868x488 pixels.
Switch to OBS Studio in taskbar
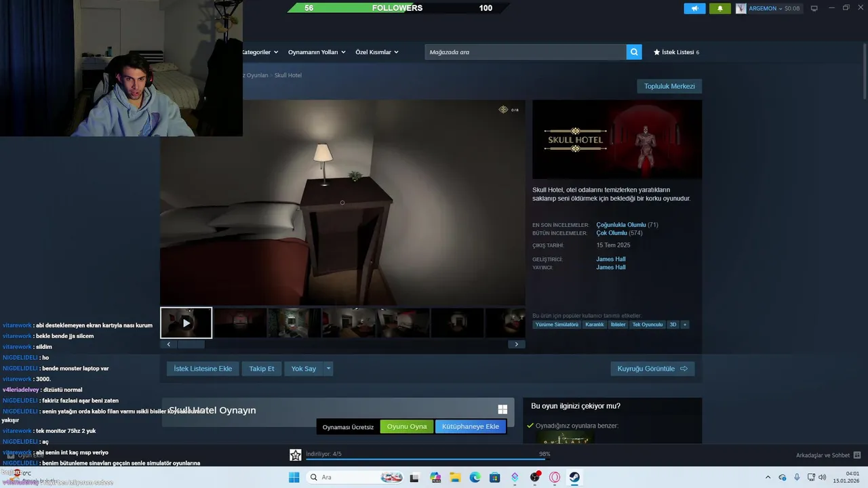pos(535,477)
